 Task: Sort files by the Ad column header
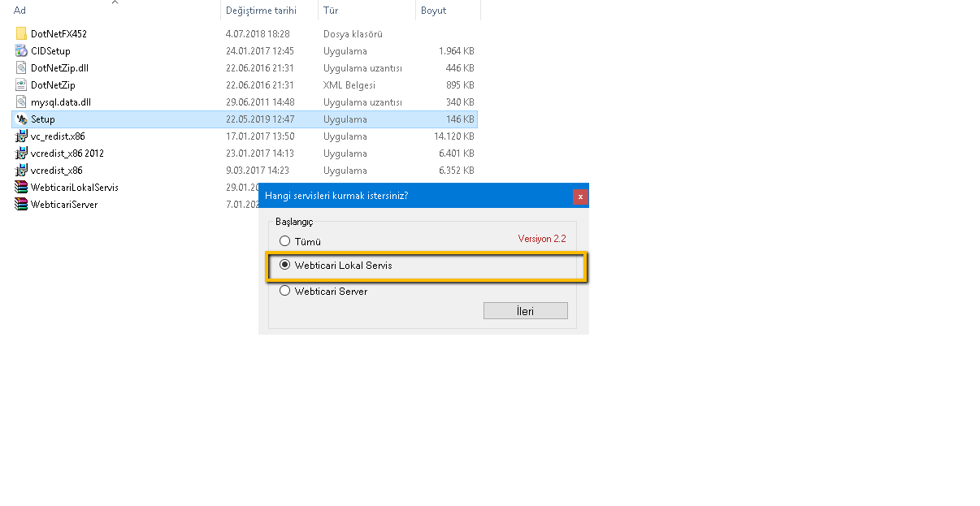[x=20, y=11]
